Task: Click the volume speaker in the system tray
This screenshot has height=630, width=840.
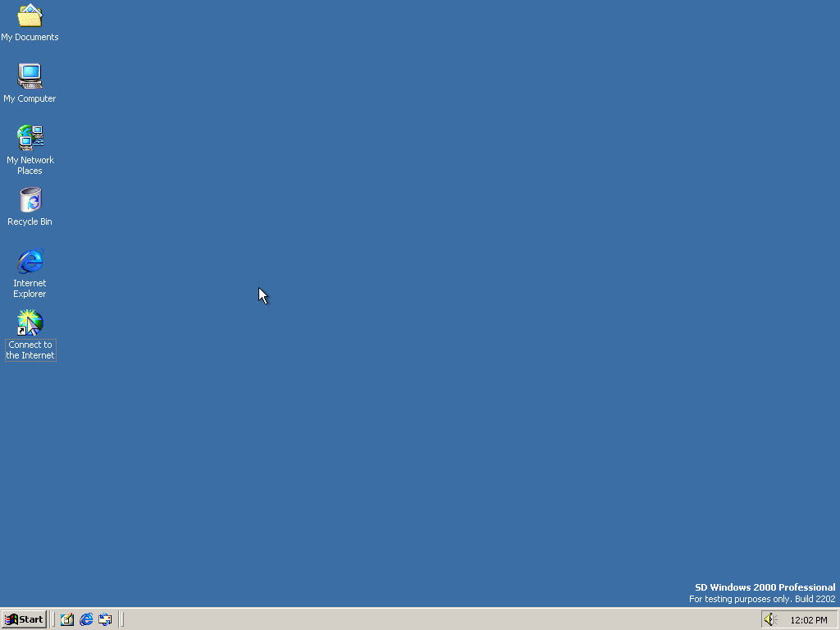Action: tap(769, 619)
